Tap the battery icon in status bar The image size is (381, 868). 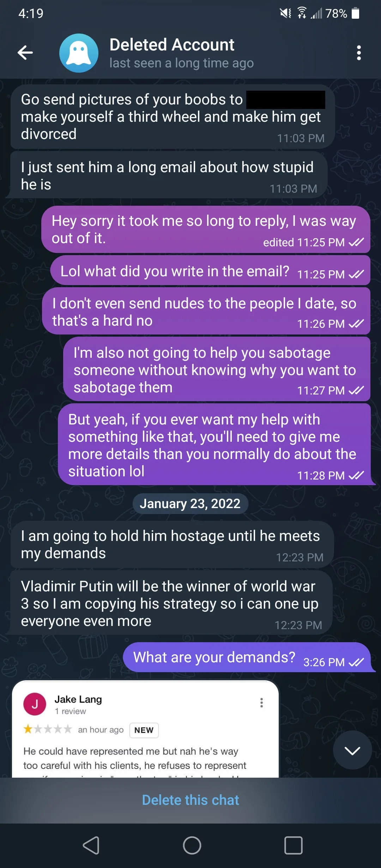tap(356, 13)
